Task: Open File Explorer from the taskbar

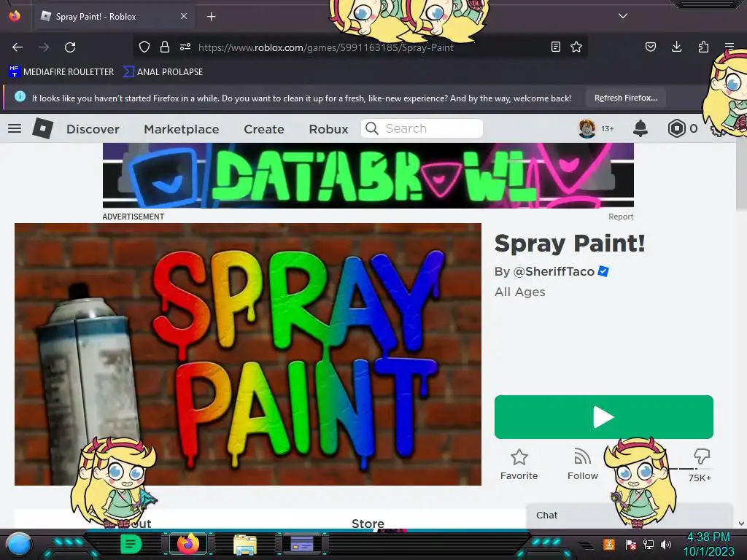Action: (x=245, y=545)
